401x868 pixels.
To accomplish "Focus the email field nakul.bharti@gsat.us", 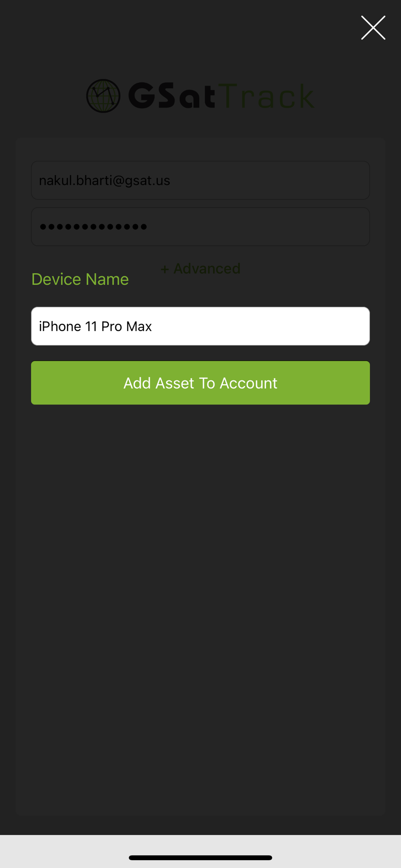I will [200, 181].
